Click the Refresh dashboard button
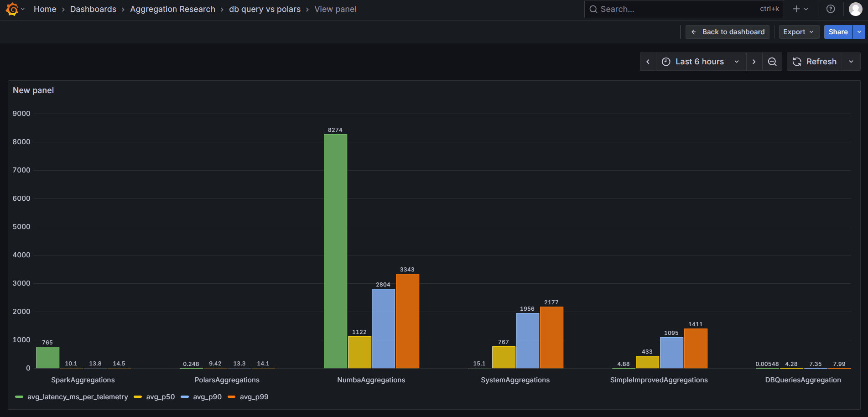 tap(815, 62)
